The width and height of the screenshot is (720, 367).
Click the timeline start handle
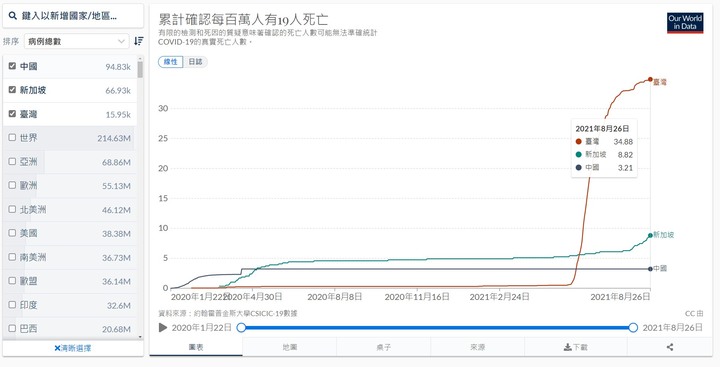pyautogui.click(x=241, y=327)
